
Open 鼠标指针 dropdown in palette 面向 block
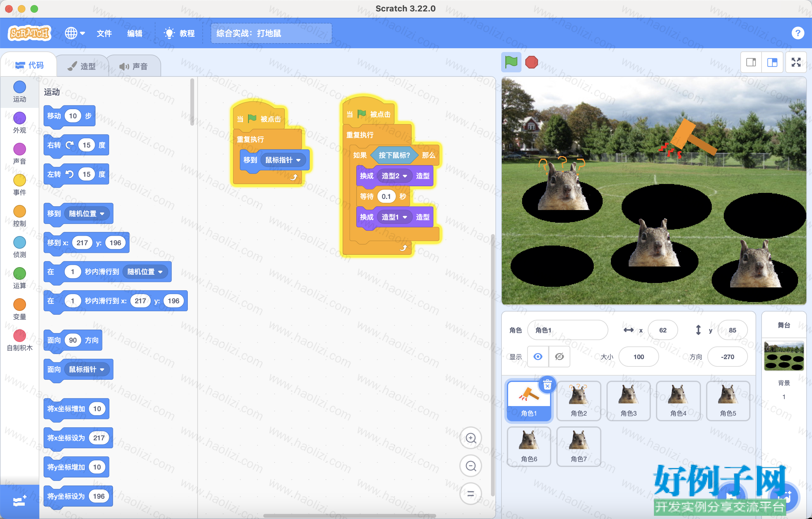(x=87, y=369)
